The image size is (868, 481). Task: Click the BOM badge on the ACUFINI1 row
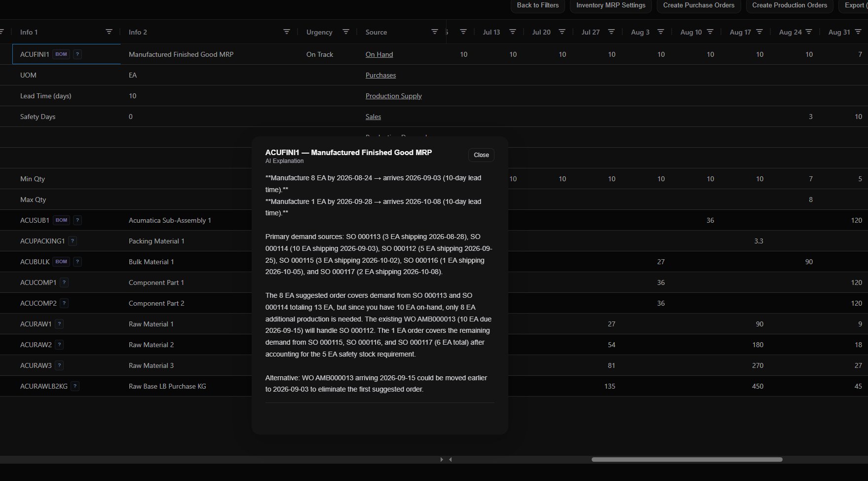point(61,54)
